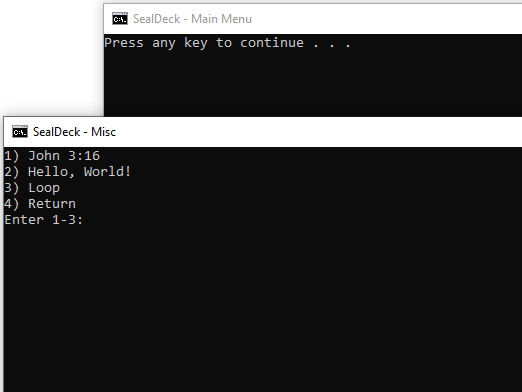Select the '3) Loop' option line
Image resolution: width=522 pixels, height=392 pixels.
pos(32,188)
